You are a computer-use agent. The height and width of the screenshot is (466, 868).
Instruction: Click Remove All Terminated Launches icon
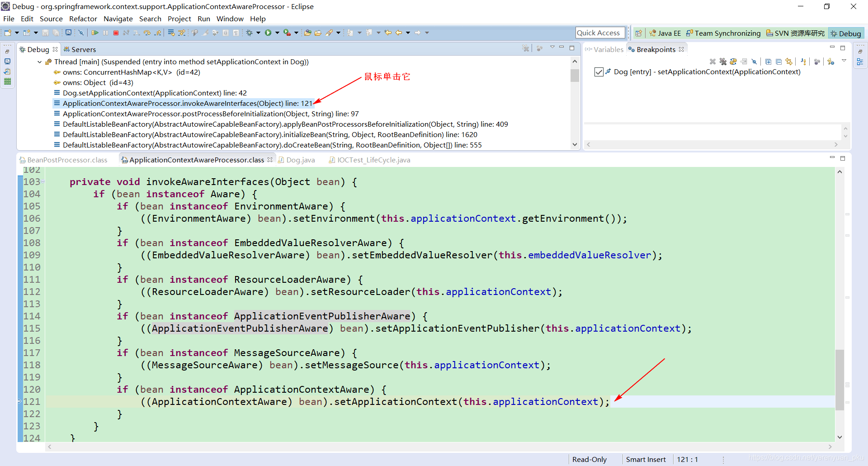[526, 48]
